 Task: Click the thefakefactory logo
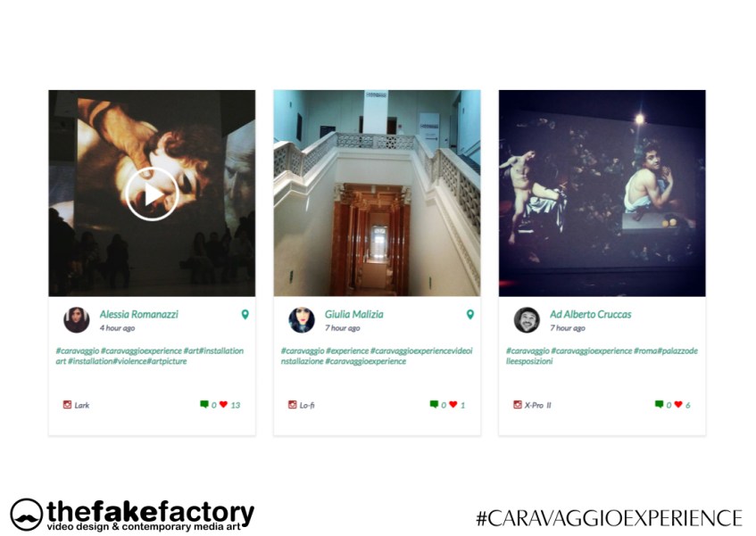point(132,515)
